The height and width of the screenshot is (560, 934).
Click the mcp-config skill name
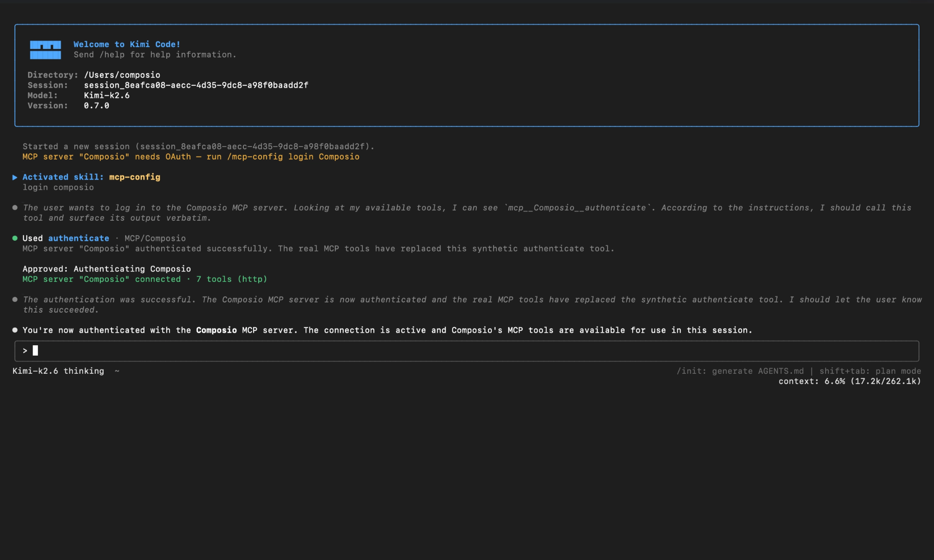pyautogui.click(x=134, y=177)
